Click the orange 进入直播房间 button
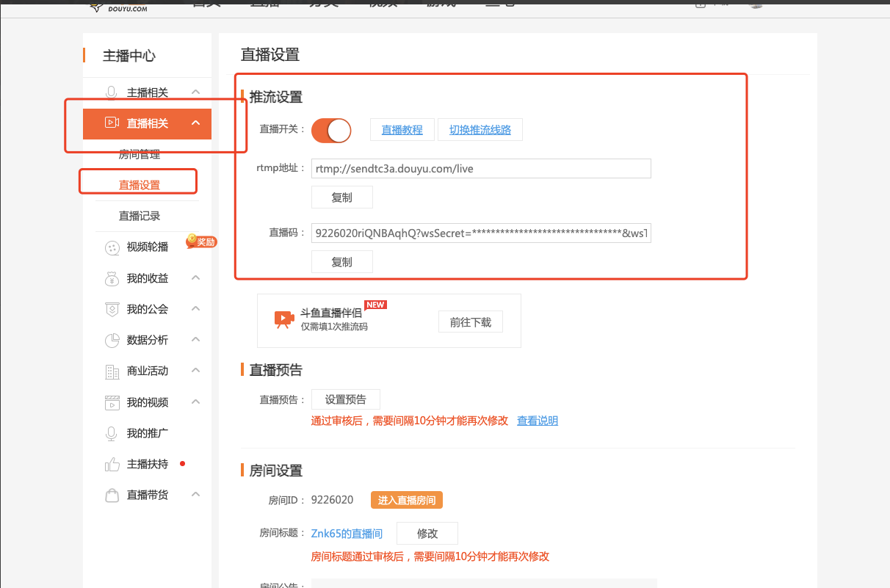The image size is (890, 588). pyautogui.click(x=407, y=500)
